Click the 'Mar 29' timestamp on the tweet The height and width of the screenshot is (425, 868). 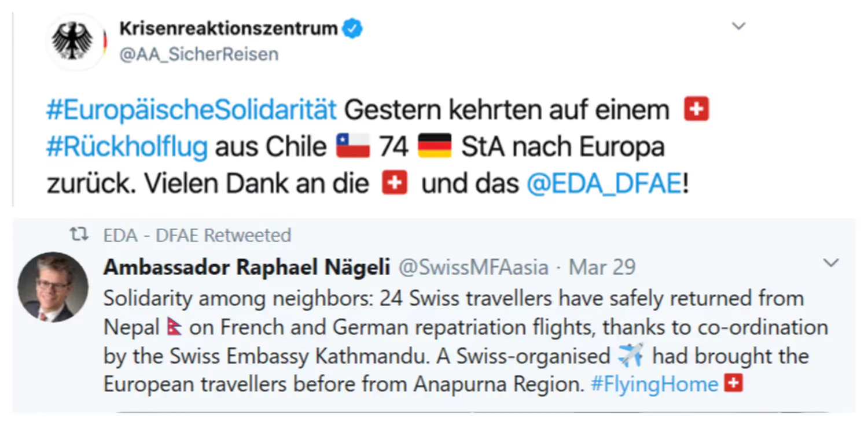tap(602, 267)
